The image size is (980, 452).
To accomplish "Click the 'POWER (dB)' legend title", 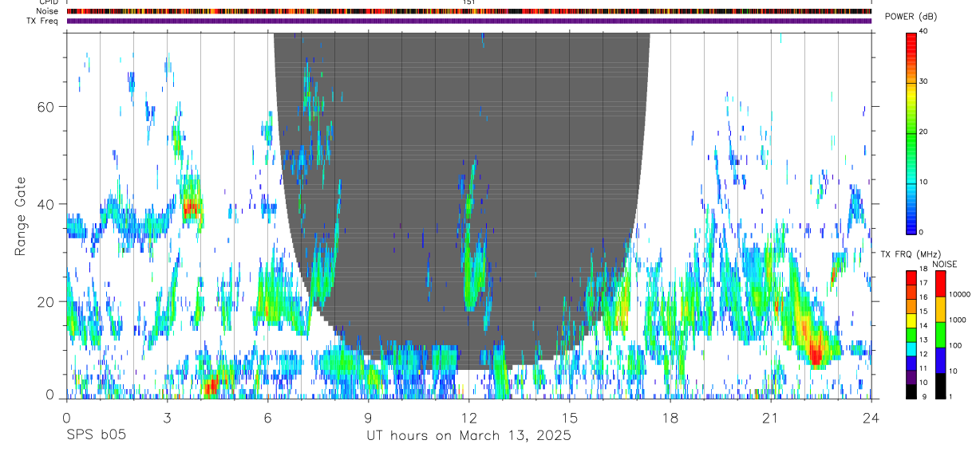I will tap(911, 17).
